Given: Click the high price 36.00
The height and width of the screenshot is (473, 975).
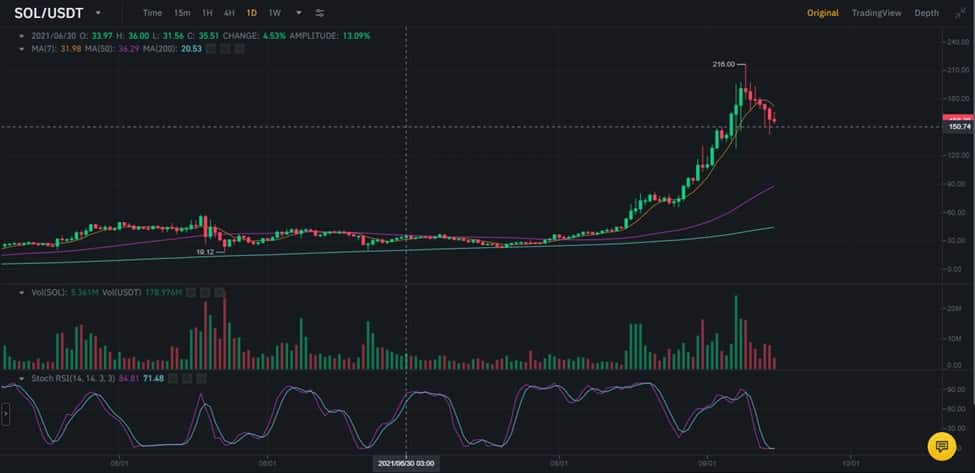Looking at the screenshot, I should pyautogui.click(x=139, y=36).
